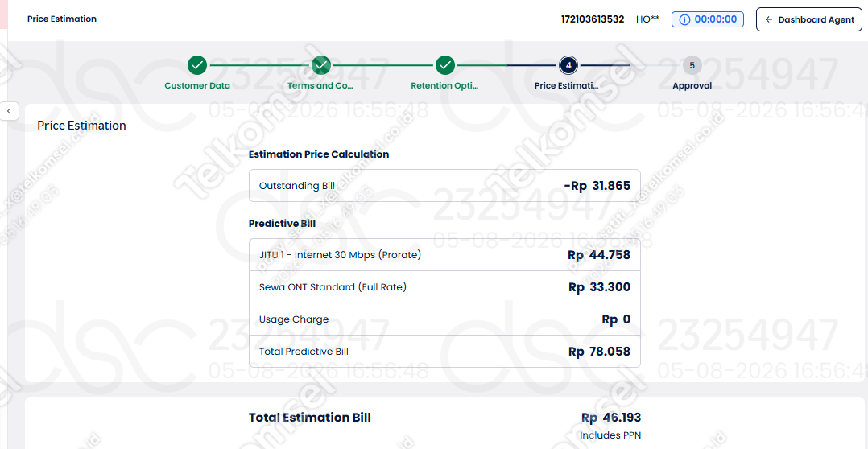Click the Terms and Conditions step checkmark

click(321, 65)
